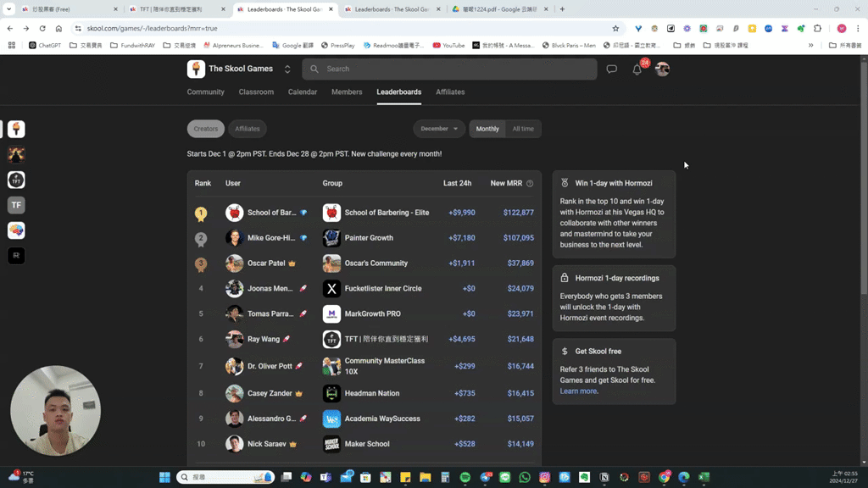Switch to the Google Drive pdf tab
This screenshot has height=488, width=868.
[500, 9]
